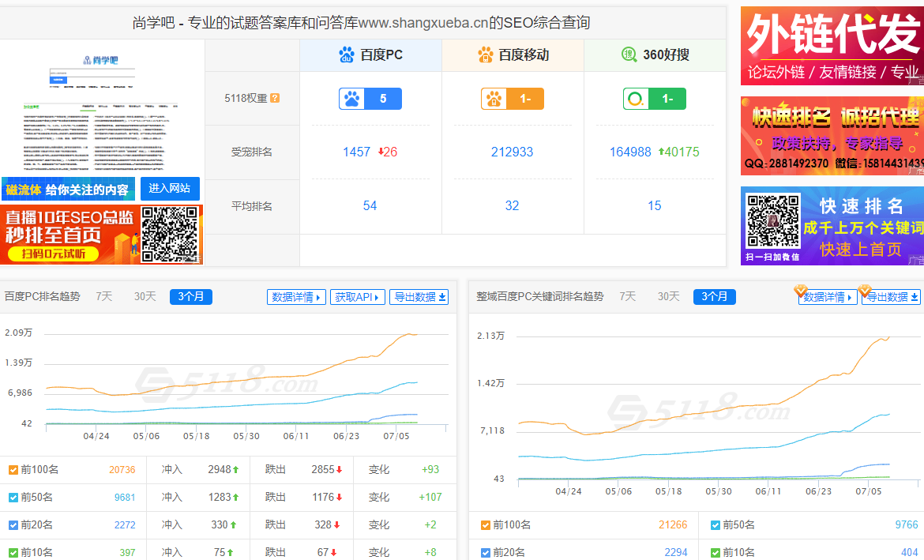This screenshot has height=560, width=924.
Task: Click Baidu PC ranking value 1457
Action: coord(356,152)
